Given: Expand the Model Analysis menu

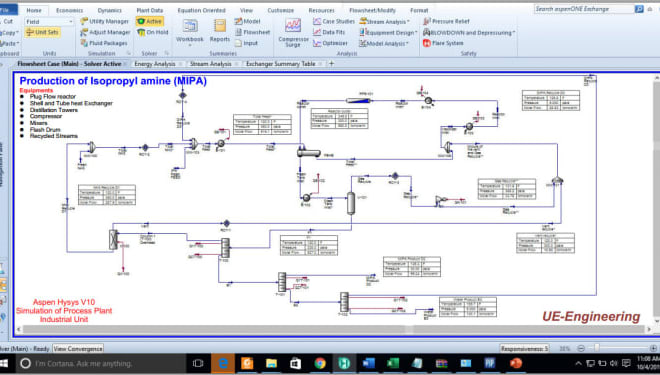Looking at the screenshot, I should click(384, 43).
